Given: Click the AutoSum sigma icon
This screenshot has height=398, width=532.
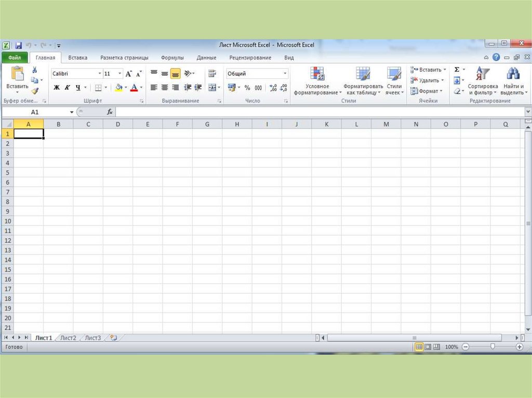Looking at the screenshot, I should tap(457, 70).
